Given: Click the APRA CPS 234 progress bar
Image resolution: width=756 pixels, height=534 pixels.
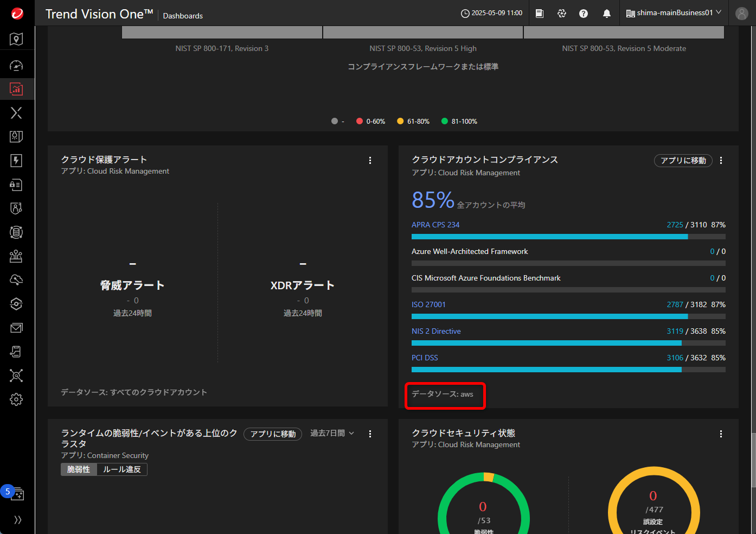Looking at the screenshot, I should tap(568, 237).
